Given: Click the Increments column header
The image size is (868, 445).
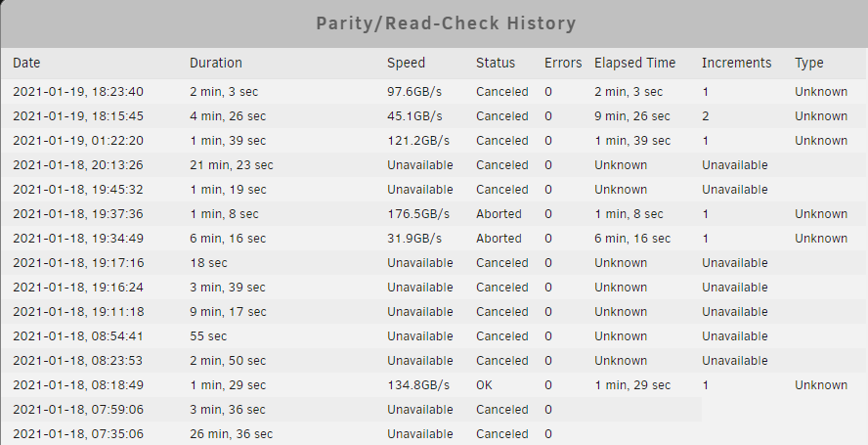Looking at the screenshot, I should 737,63.
